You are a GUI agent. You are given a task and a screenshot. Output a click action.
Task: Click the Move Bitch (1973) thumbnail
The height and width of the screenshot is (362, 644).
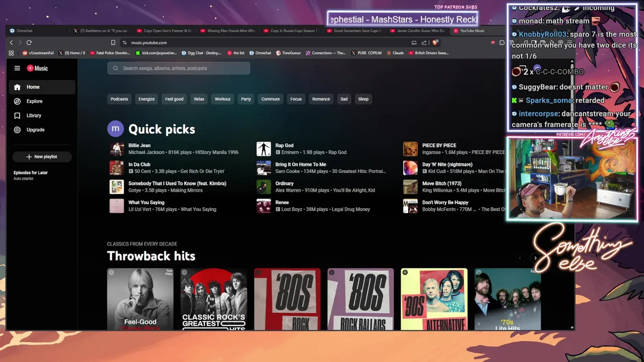(410, 187)
